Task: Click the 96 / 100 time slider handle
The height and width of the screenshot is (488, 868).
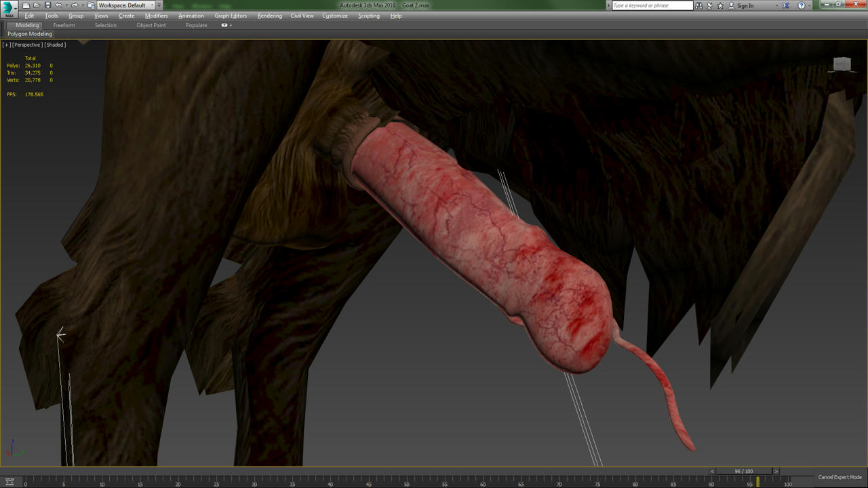Action: 744,471
